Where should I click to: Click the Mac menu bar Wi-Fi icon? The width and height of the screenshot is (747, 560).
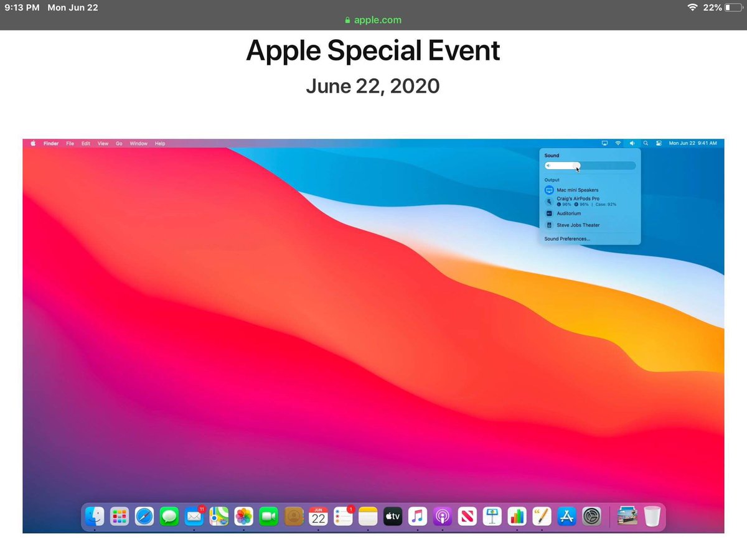tap(618, 143)
